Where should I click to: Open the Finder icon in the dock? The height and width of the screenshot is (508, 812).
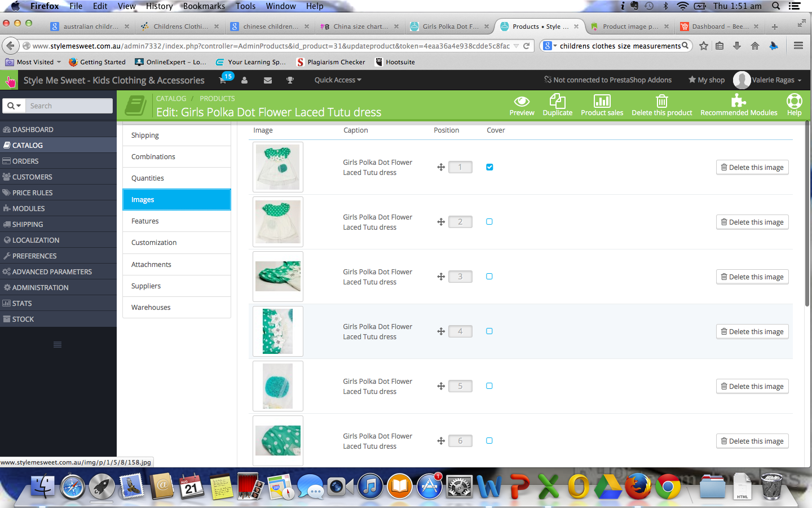tap(43, 487)
